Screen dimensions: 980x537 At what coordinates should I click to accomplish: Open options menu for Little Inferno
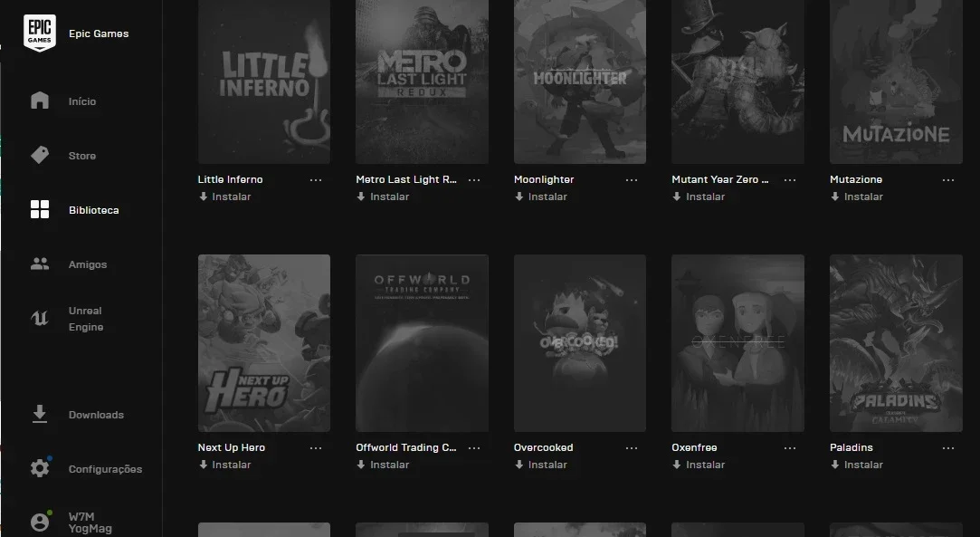[316, 180]
